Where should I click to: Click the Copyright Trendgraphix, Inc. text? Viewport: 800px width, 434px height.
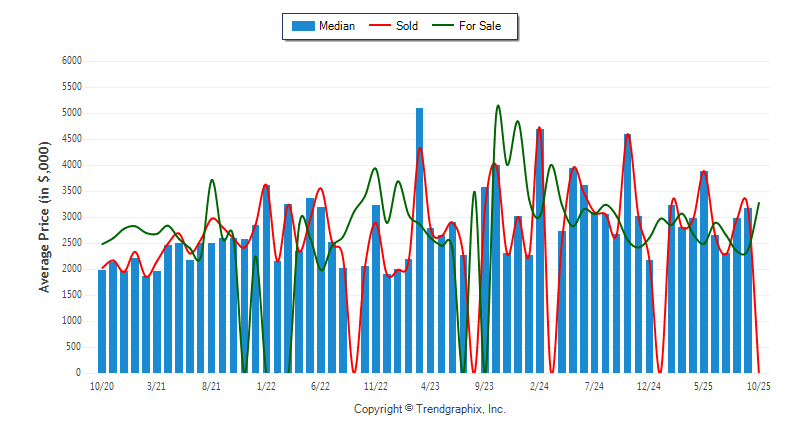click(430, 410)
